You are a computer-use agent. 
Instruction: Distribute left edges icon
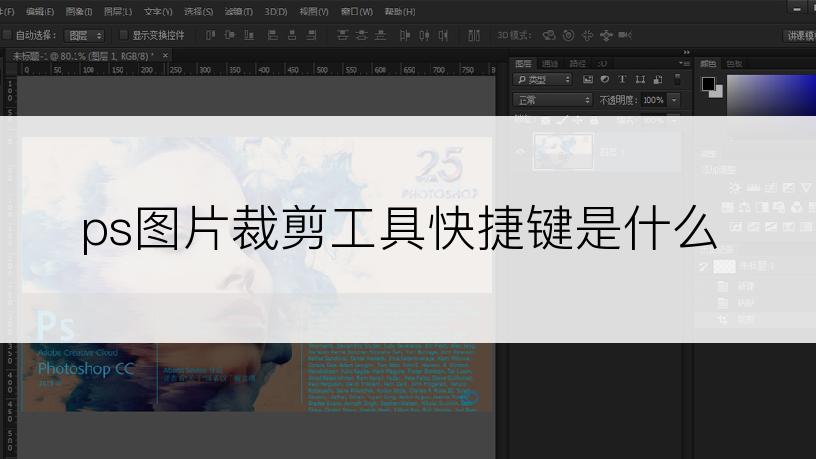click(405, 35)
